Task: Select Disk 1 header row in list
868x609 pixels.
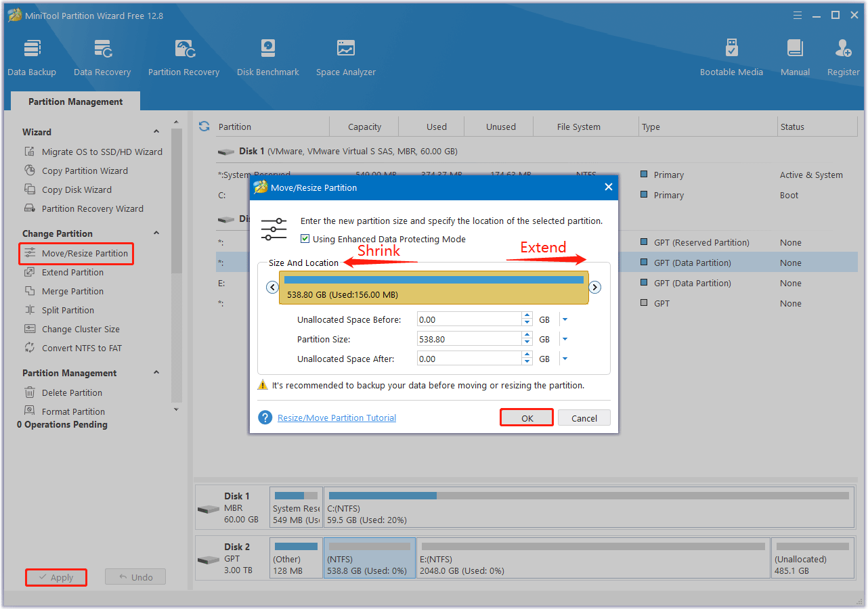Action: click(537, 152)
